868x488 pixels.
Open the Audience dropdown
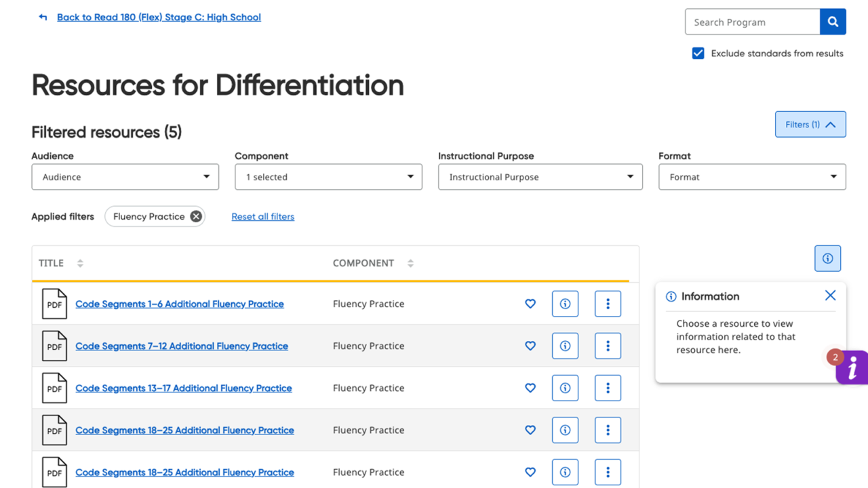coord(125,177)
